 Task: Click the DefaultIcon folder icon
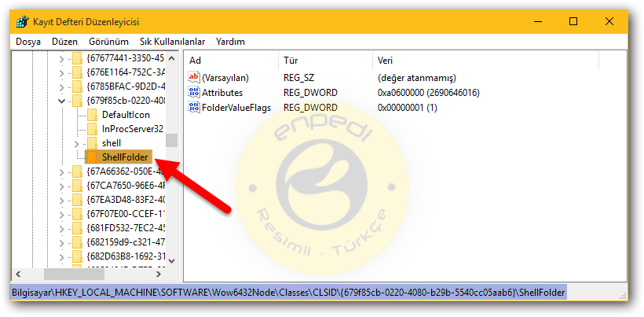92,115
